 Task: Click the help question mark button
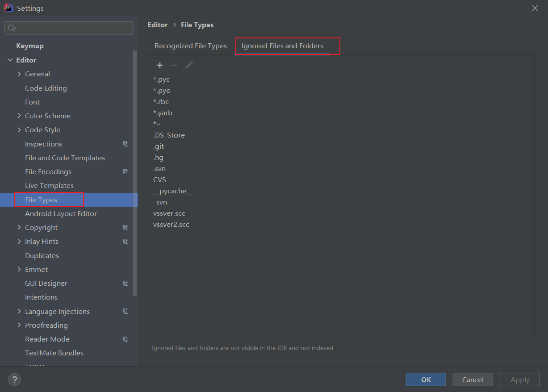15,380
